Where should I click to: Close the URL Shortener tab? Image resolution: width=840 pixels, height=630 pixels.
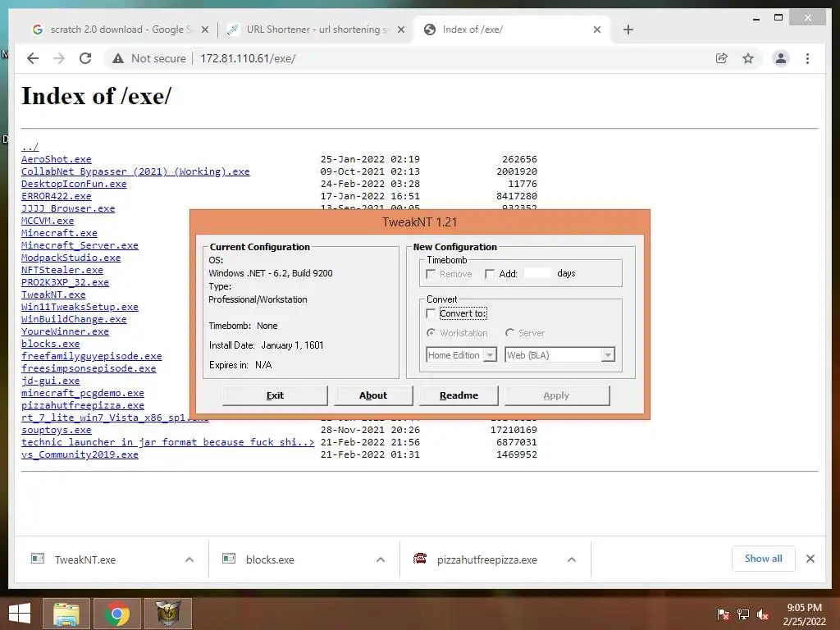pyautogui.click(x=400, y=30)
